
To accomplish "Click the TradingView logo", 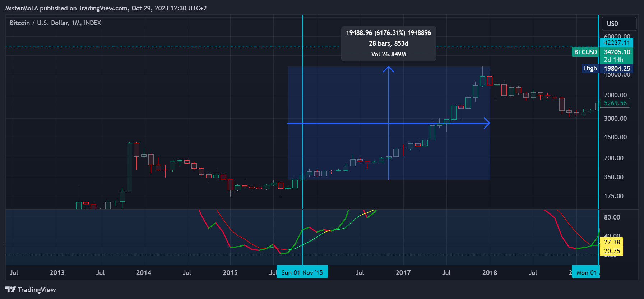I will pyautogui.click(x=31, y=290).
